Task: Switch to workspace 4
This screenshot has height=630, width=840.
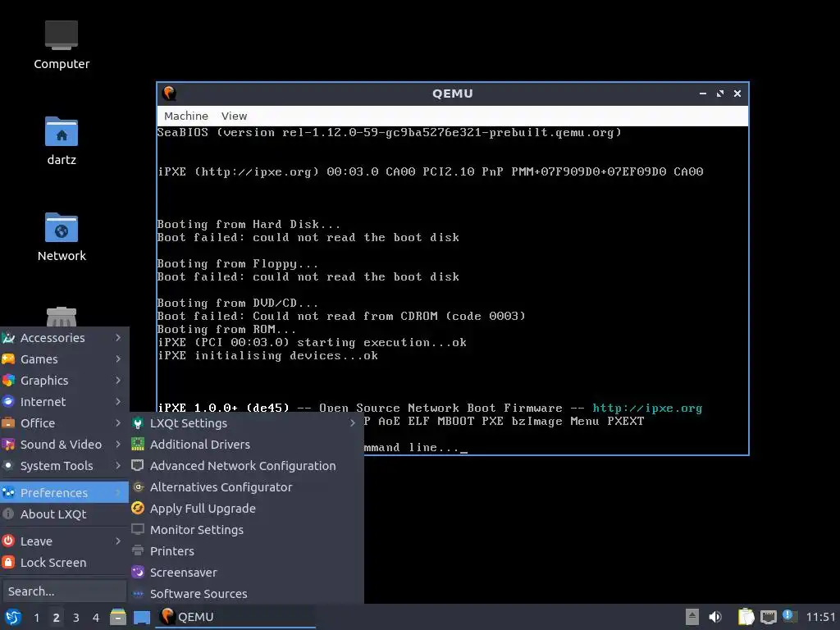Action: [95, 618]
